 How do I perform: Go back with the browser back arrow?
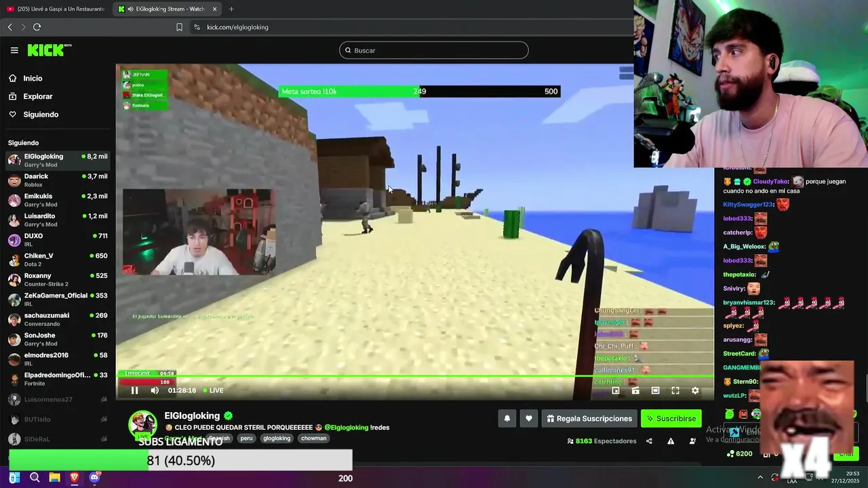pos(9,27)
